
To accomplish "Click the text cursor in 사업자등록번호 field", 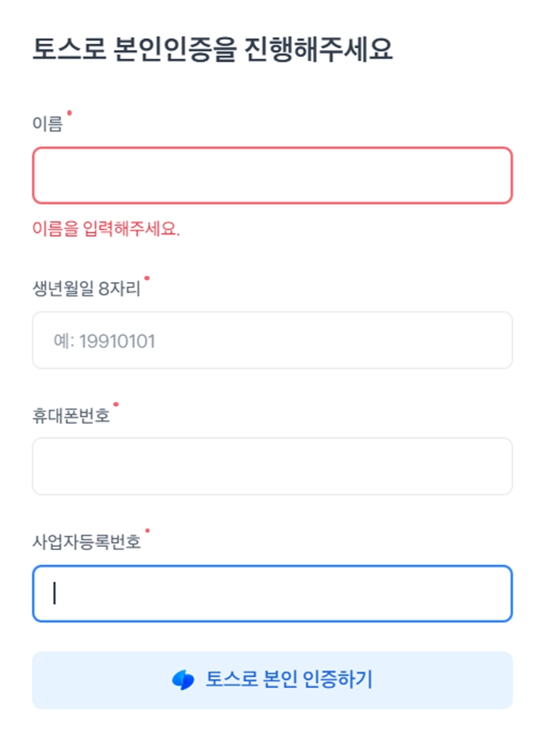I will click(54, 594).
